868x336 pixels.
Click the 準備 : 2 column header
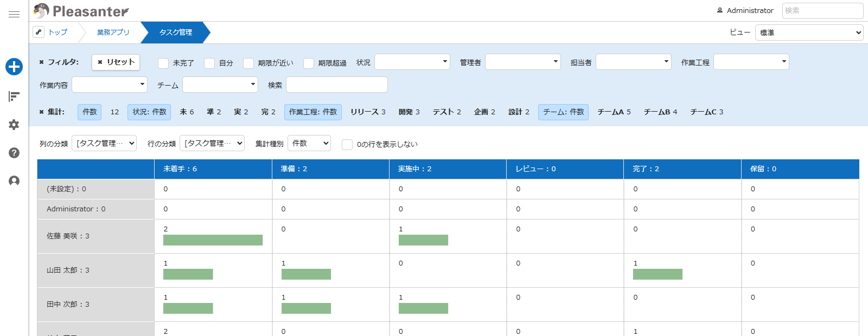330,169
